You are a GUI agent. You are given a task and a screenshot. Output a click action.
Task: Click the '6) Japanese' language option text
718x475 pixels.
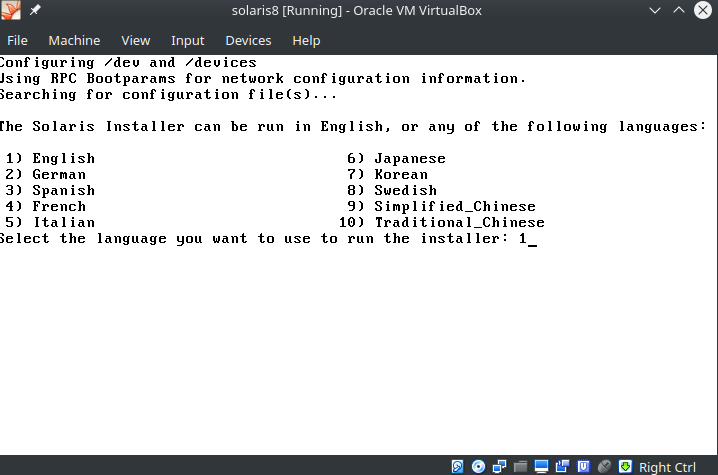point(397,158)
